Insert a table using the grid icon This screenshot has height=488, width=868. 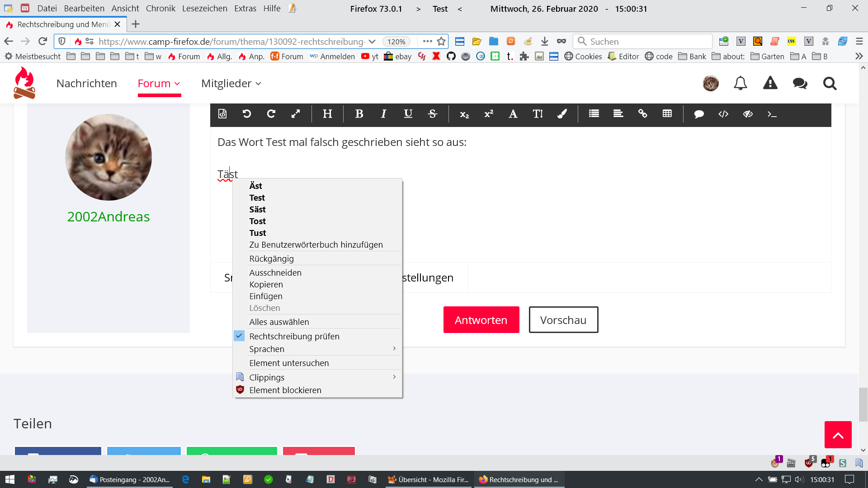pyautogui.click(x=667, y=114)
